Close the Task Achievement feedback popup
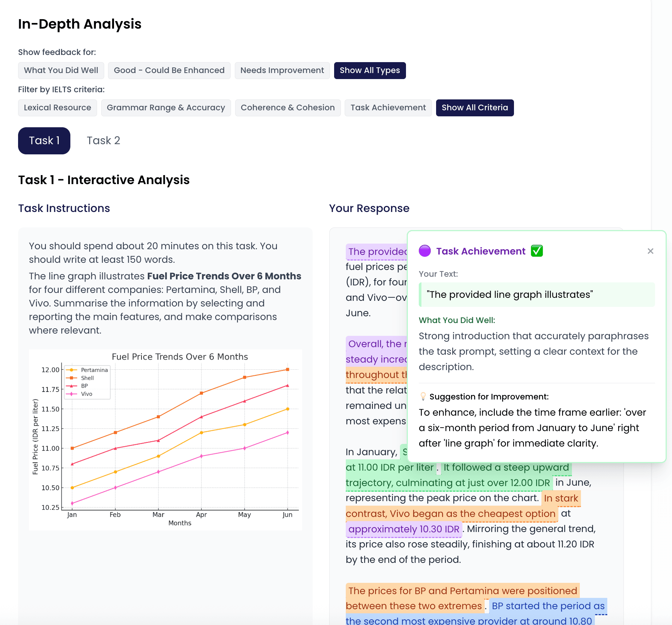This screenshot has height=625, width=672. [650, 251]
